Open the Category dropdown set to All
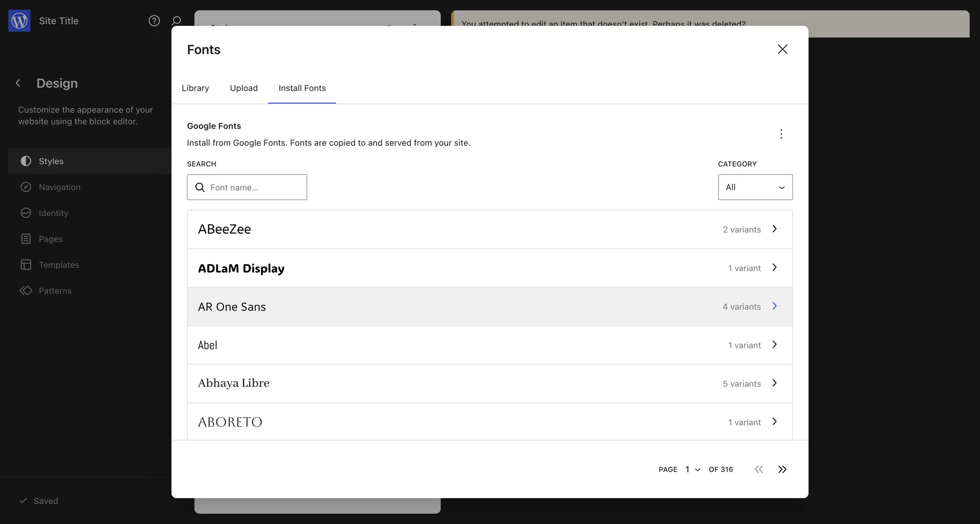Screen dimensions: 980x524 755,187
